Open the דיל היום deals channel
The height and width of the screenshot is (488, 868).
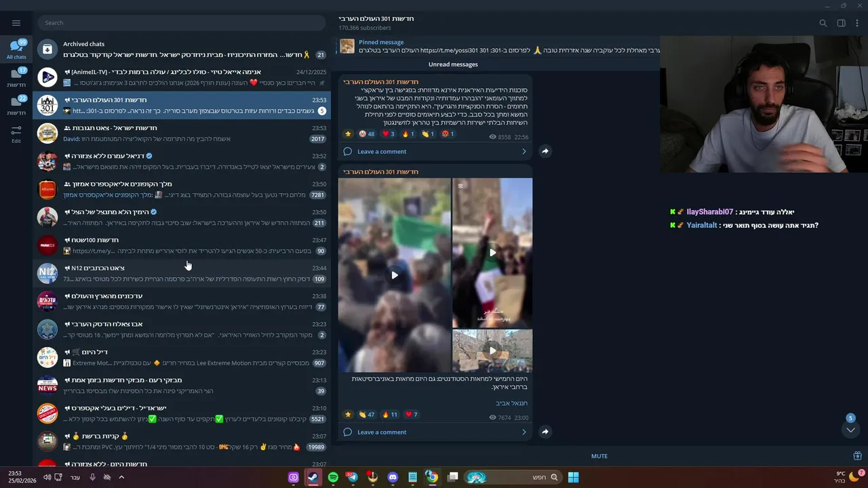tap(182, 357)
